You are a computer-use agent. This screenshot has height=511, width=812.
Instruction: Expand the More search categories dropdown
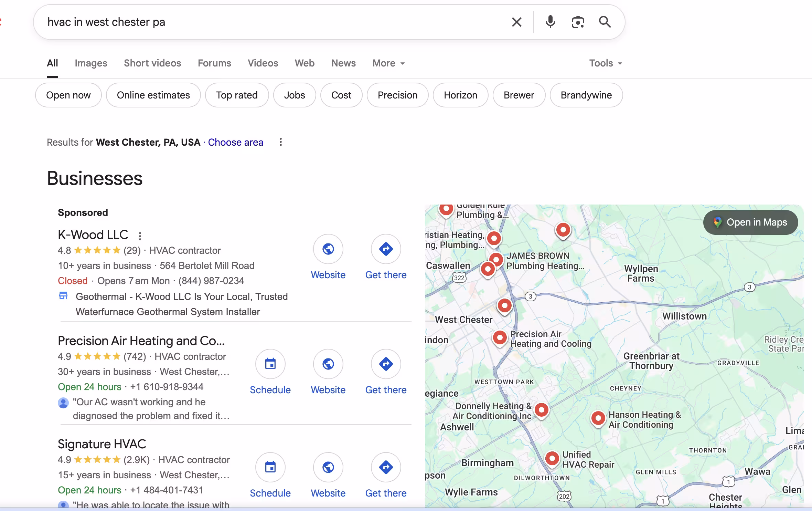(x=388, y=63)
